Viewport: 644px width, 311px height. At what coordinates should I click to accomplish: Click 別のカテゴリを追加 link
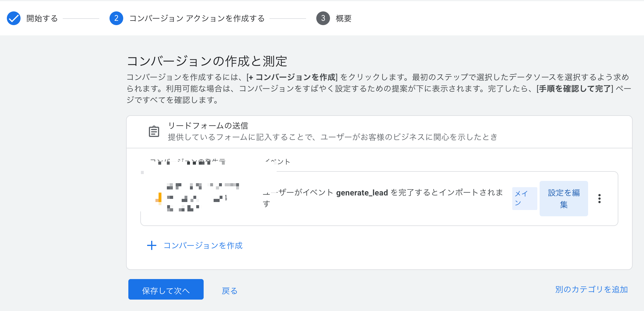click(x=592, y=289)
